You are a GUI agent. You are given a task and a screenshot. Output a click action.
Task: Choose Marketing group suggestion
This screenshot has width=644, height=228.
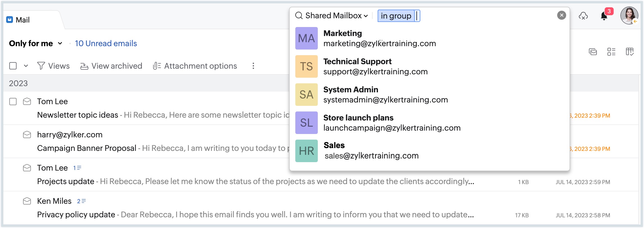429,38
